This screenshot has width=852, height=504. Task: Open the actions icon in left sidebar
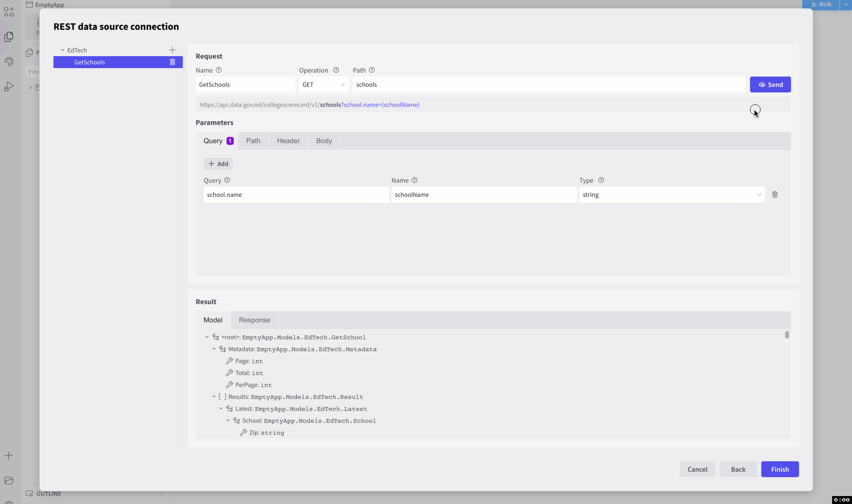(9, 86)
